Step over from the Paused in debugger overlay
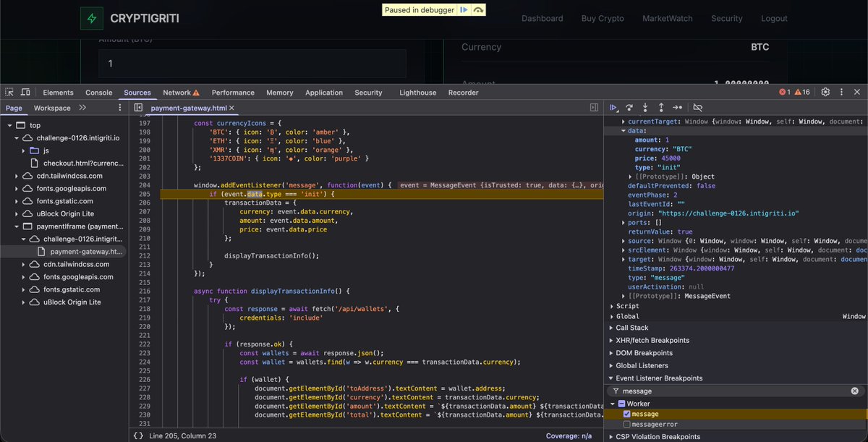Viewport: 868px width, 442px height. pos(477,10)
